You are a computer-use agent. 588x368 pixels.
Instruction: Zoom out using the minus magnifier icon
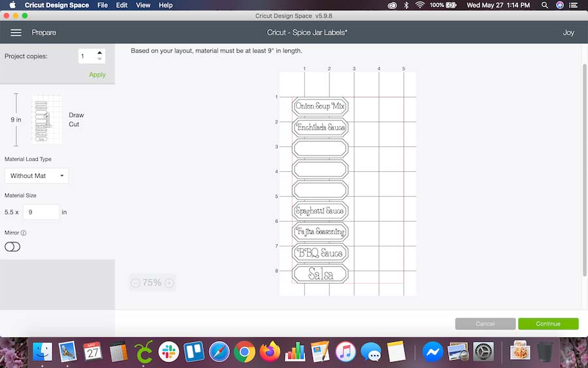click(136, 283)
